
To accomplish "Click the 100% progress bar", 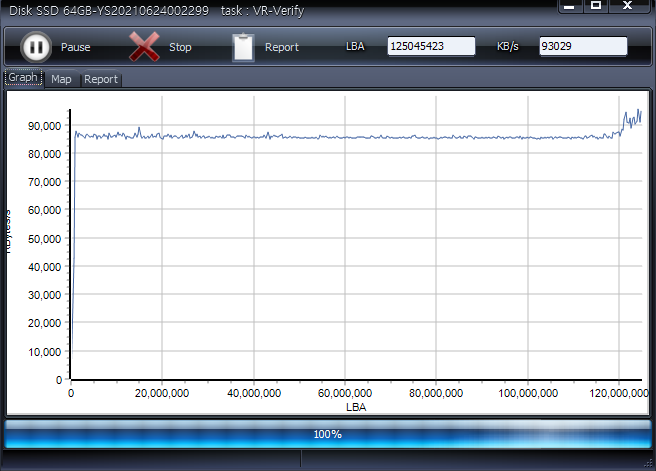I will [x=327, y=434].
